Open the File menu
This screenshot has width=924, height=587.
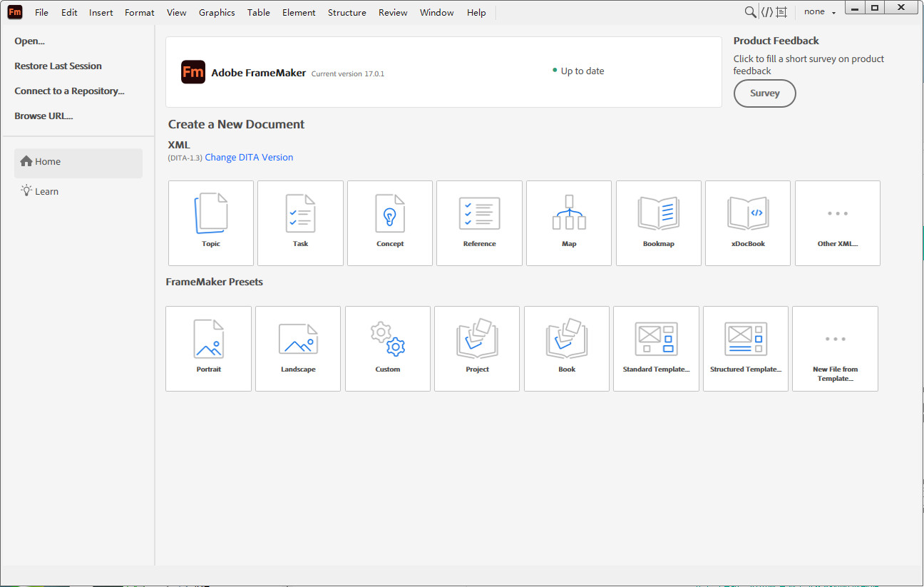tap(41, 12)
